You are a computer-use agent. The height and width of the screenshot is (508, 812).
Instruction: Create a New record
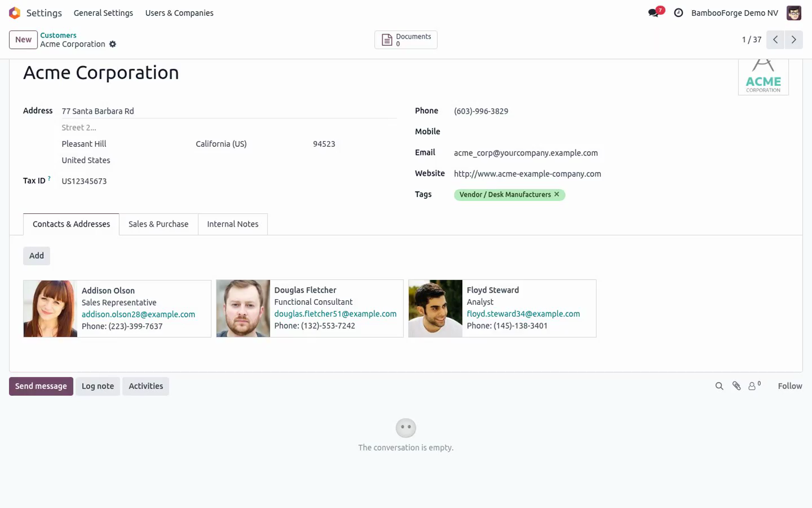pos(23,40)
